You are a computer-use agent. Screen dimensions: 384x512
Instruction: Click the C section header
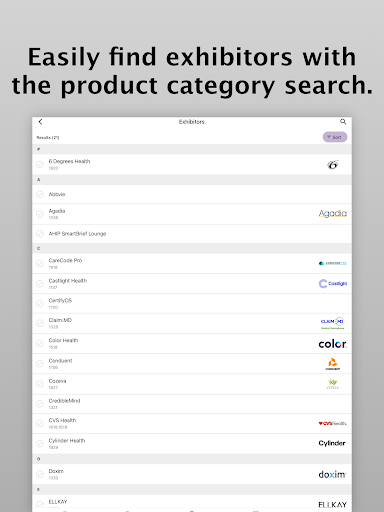[x=192, y=248]
